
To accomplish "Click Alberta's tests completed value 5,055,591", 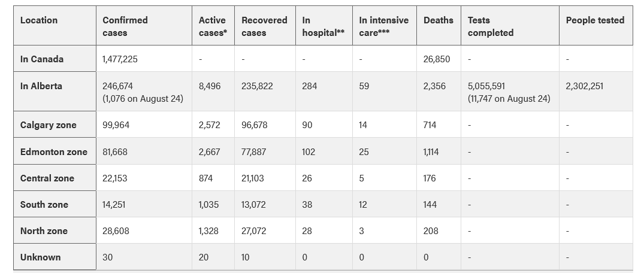I will coord(486,86).
